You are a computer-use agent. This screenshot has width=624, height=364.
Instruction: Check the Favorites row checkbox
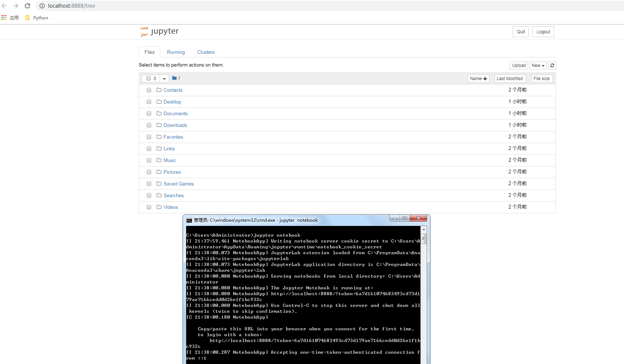point(149,137)
